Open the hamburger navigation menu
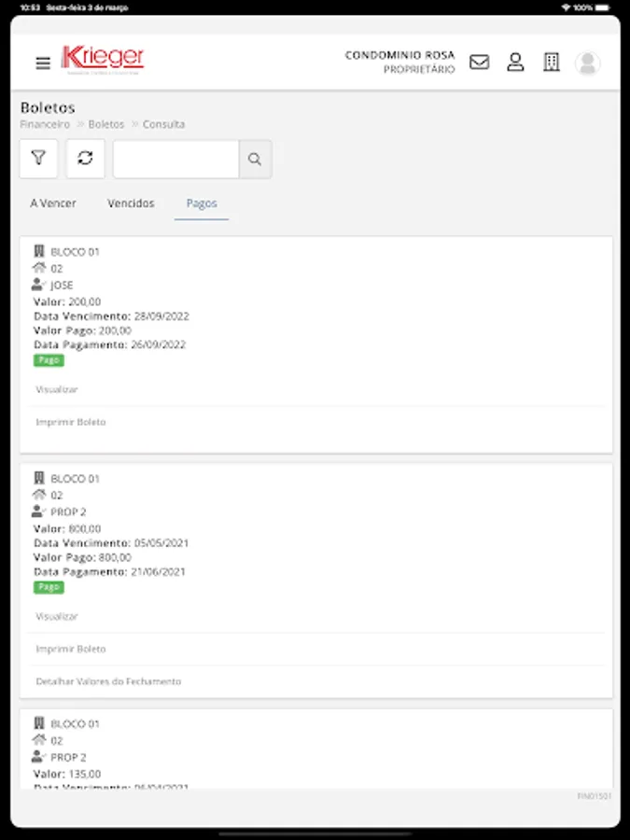Viewport: 630px width, 840px height. 43,63
